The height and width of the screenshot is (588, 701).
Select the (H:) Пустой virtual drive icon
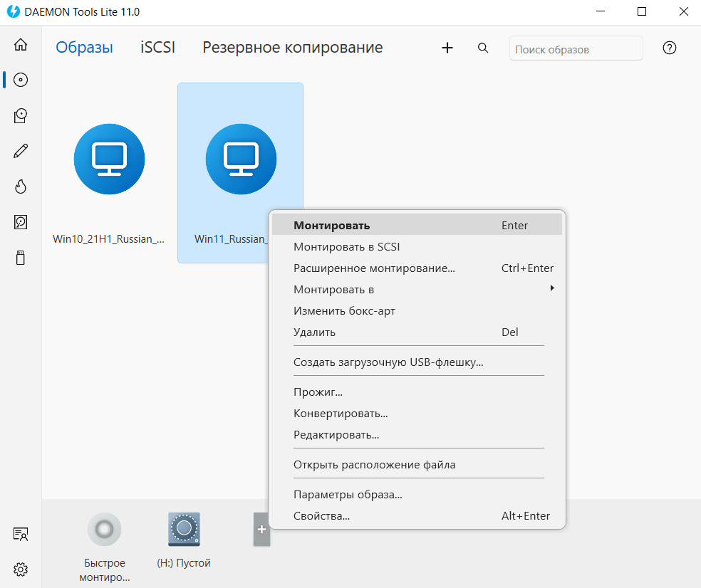click(184, 530)
